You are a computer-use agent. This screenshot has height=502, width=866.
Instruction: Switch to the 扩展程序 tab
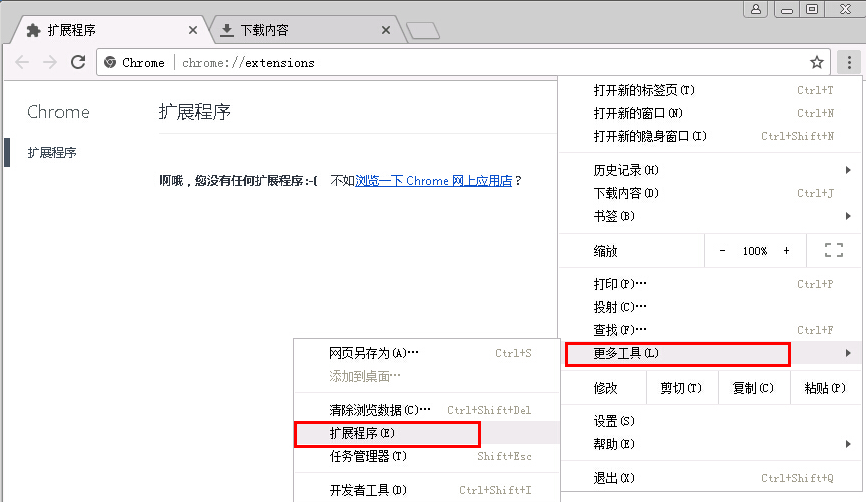108,30
